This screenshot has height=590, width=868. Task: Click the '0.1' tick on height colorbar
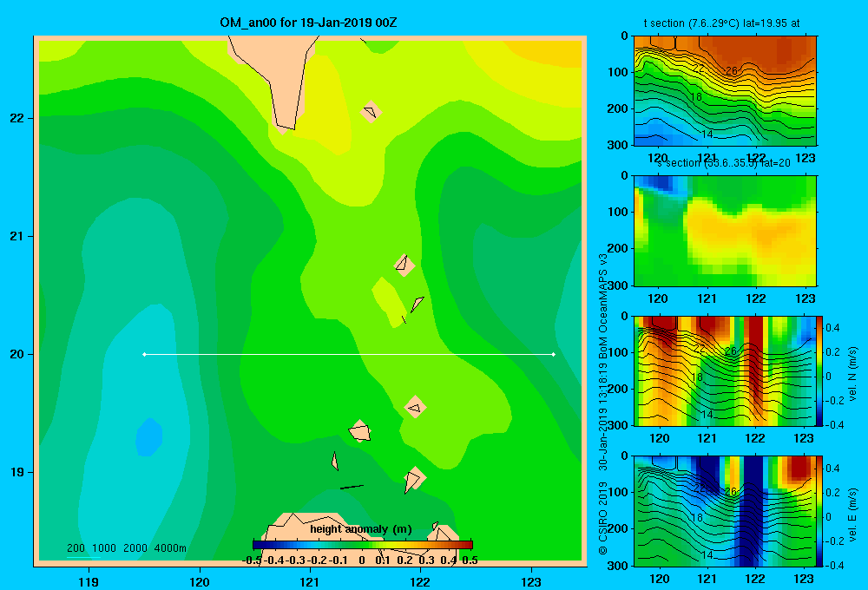point(383,560)
